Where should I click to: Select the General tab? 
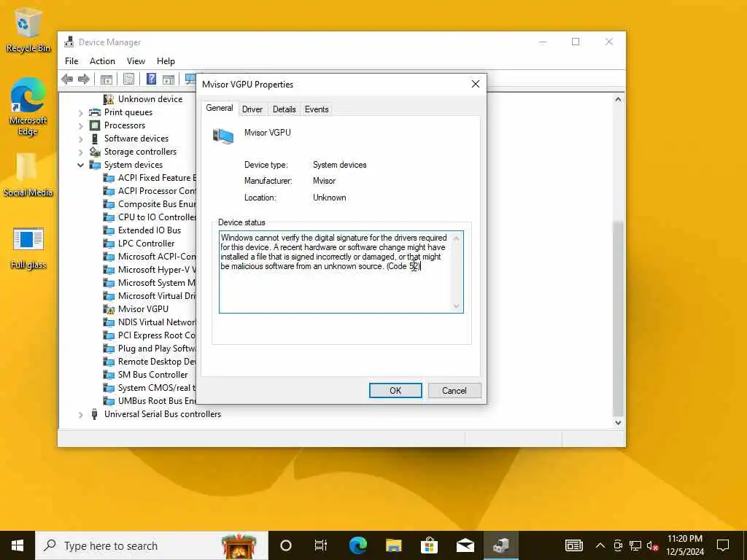tap(219, 108)
